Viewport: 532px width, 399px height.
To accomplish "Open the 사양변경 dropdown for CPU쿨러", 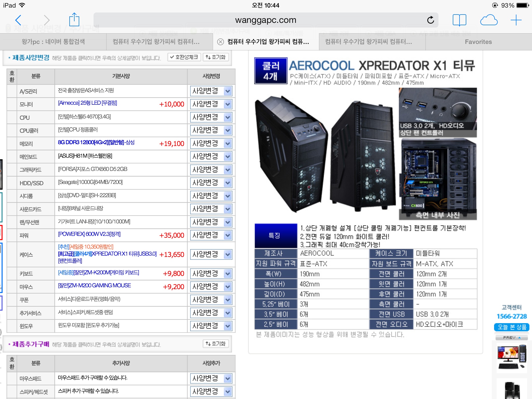I will [x=211, y=130].
